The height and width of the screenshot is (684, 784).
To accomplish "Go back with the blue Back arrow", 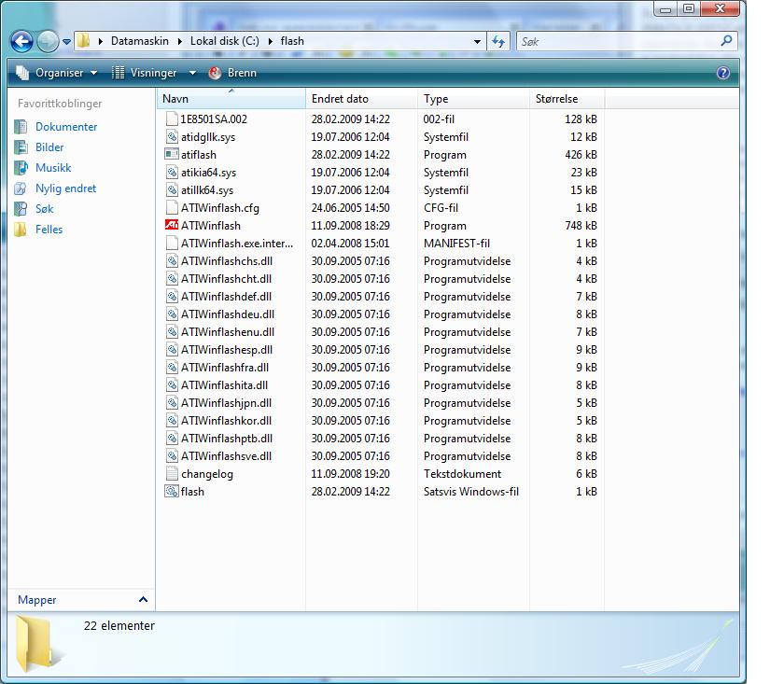I will 21,41.
